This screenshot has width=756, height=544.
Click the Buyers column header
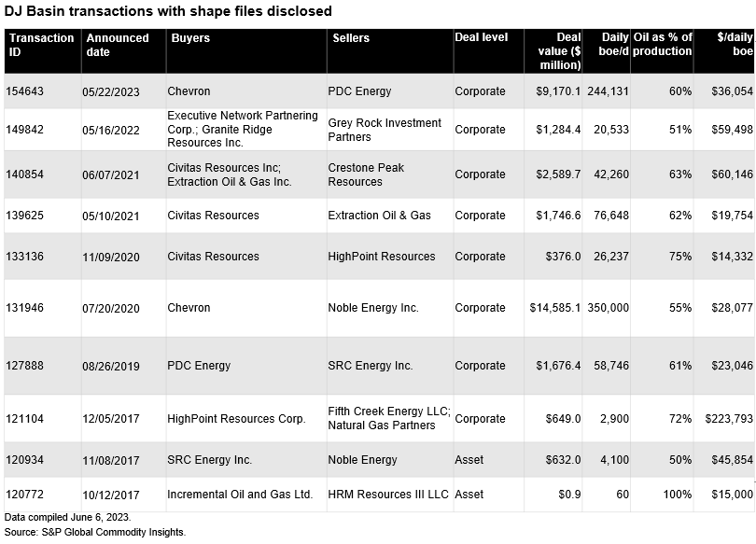tap(191, 38)
